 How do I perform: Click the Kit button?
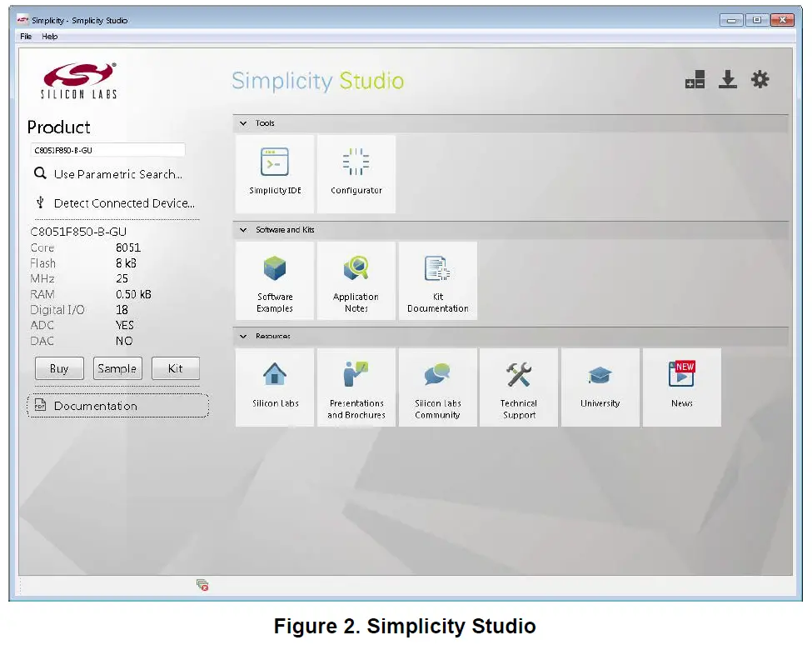point(176,368)
